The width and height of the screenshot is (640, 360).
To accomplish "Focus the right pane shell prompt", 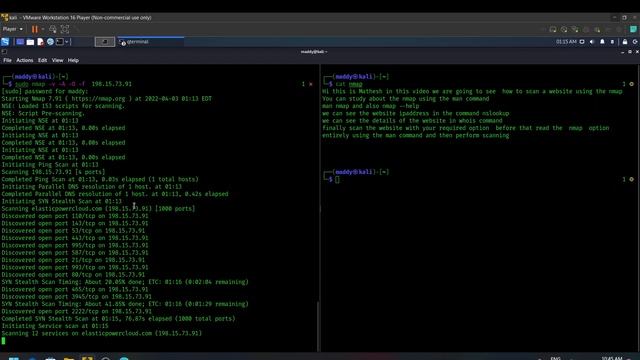I will click(x=337, y=180).
